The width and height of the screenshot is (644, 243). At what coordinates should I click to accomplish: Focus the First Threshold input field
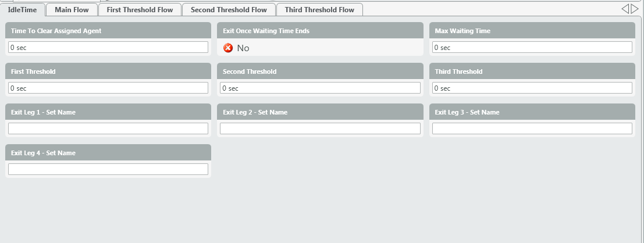coord(108,88)
